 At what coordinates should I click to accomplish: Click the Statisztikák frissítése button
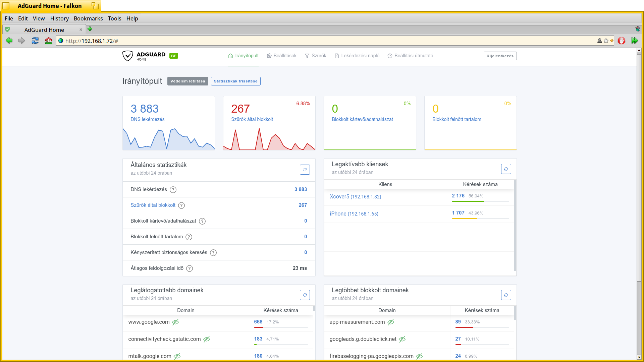pyautogui.click(x=236, y=81)
